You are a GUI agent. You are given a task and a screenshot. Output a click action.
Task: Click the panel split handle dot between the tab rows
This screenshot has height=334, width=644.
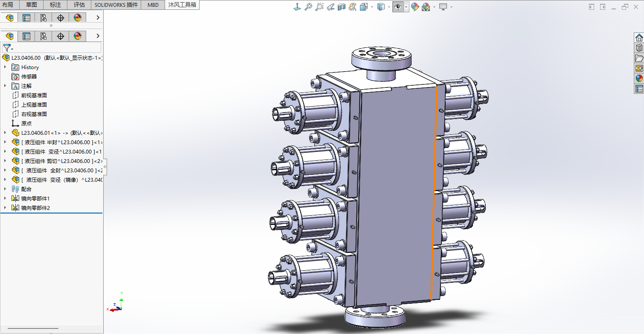coord(51,26)
